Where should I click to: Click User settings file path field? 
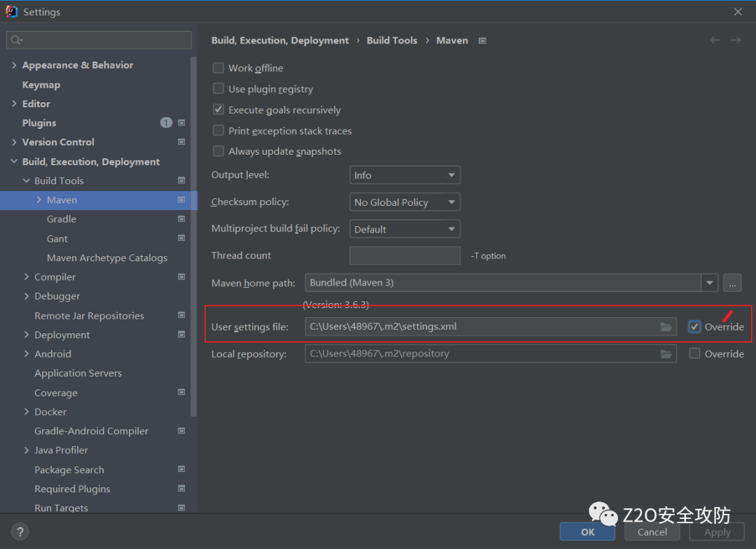click(x=490, y=326)
